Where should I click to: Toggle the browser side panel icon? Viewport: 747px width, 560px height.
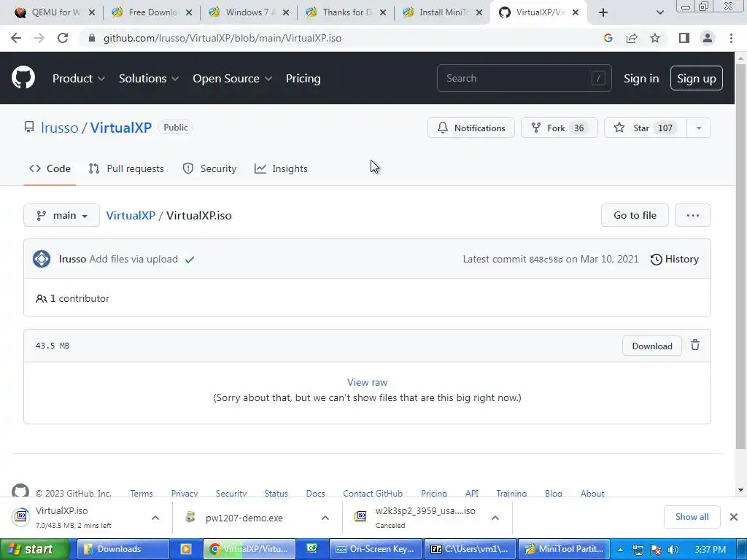pyautogui.click(x=684, y=38)
